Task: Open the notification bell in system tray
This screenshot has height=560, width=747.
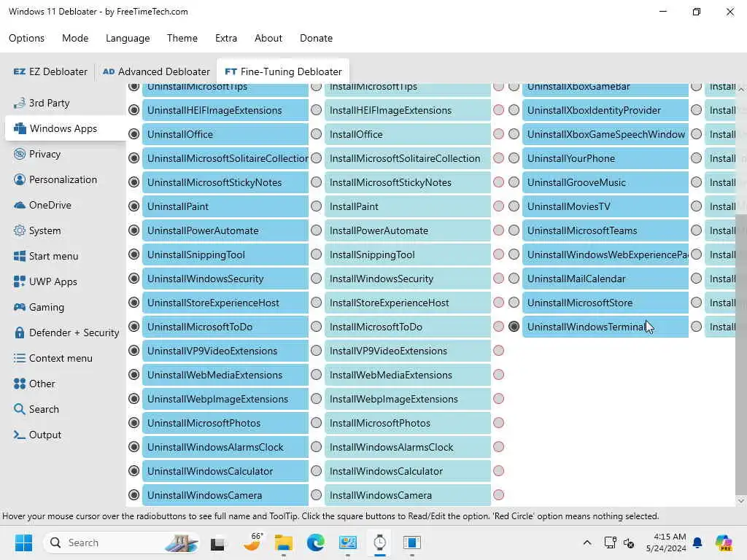Action: [697, 542]
